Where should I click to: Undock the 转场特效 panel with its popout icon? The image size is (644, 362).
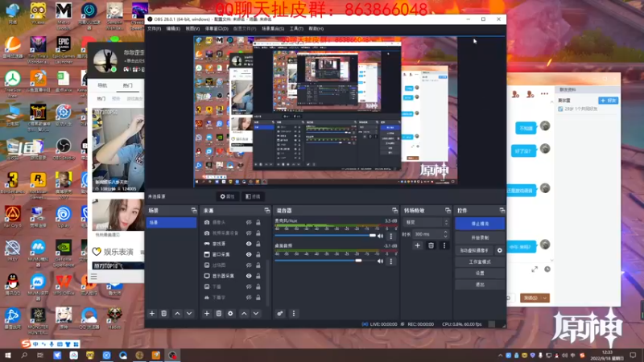[x=448, y=211]
